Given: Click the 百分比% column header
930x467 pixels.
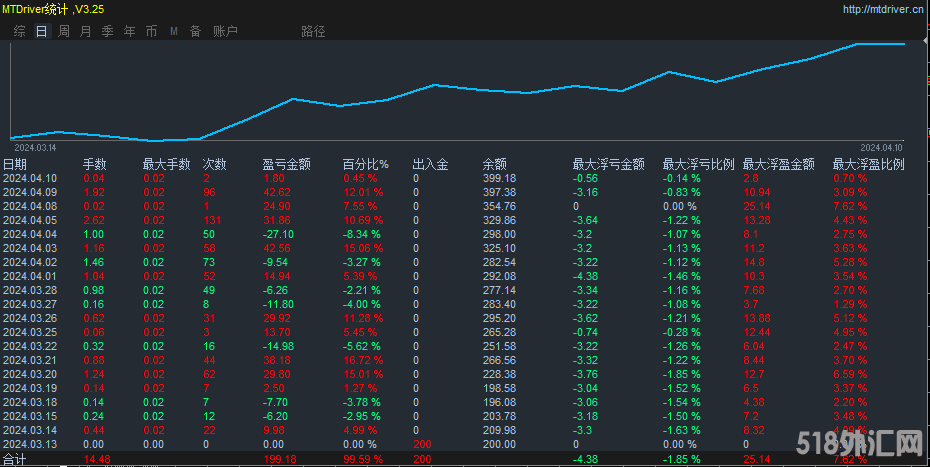Looking at the screenshot, I should 365,164.
